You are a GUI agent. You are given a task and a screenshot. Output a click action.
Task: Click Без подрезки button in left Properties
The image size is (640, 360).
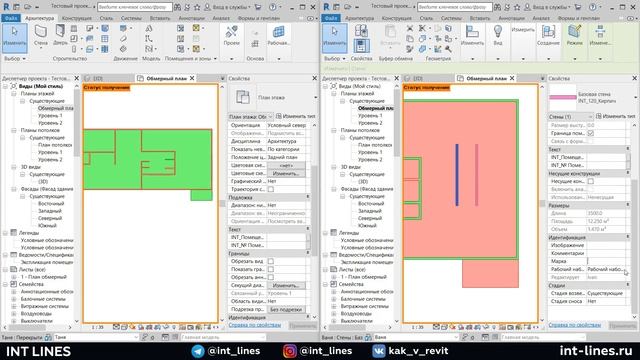pos(286,309)
